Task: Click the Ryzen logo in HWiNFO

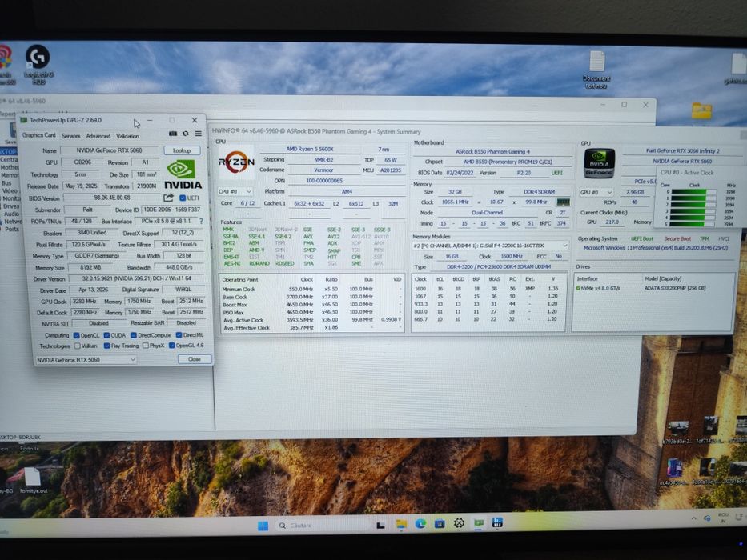Action: (236, 162)
